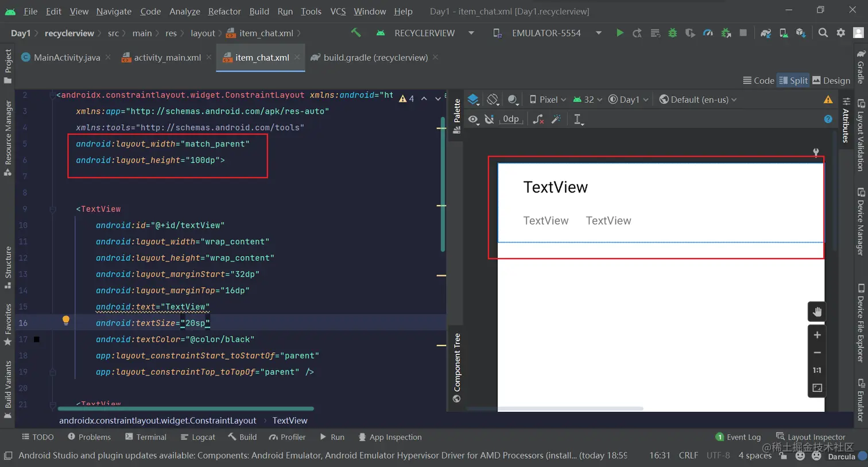This screenshot has height=467, width=868.
Task: Open the Pixel device dropdown
Action: pos(548,99)
